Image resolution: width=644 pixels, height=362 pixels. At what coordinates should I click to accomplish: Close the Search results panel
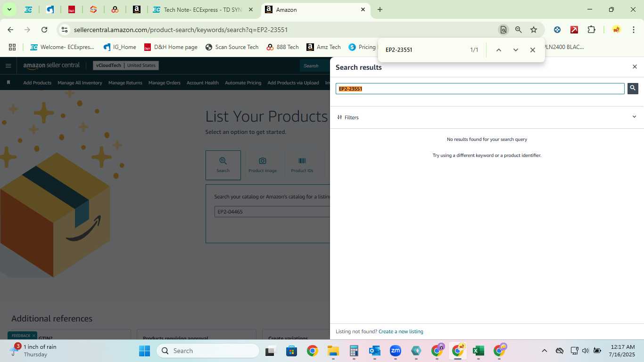[x=635, y=67]
